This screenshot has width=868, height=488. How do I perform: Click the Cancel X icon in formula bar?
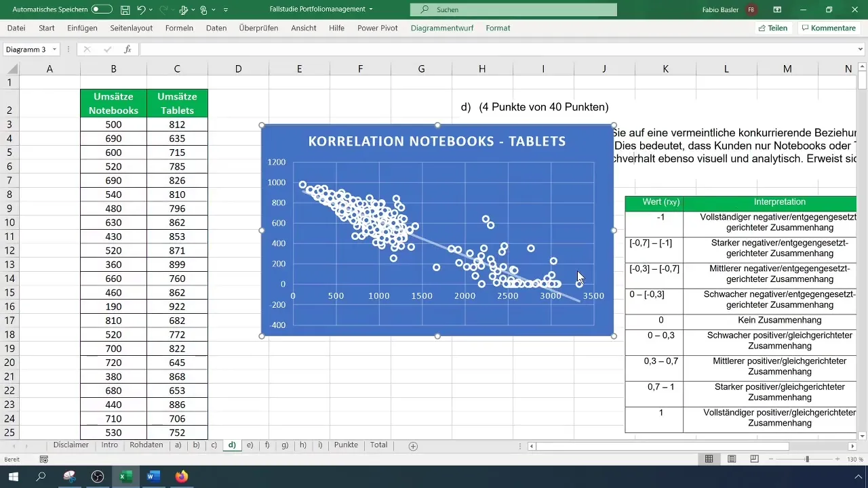(87, 49)
